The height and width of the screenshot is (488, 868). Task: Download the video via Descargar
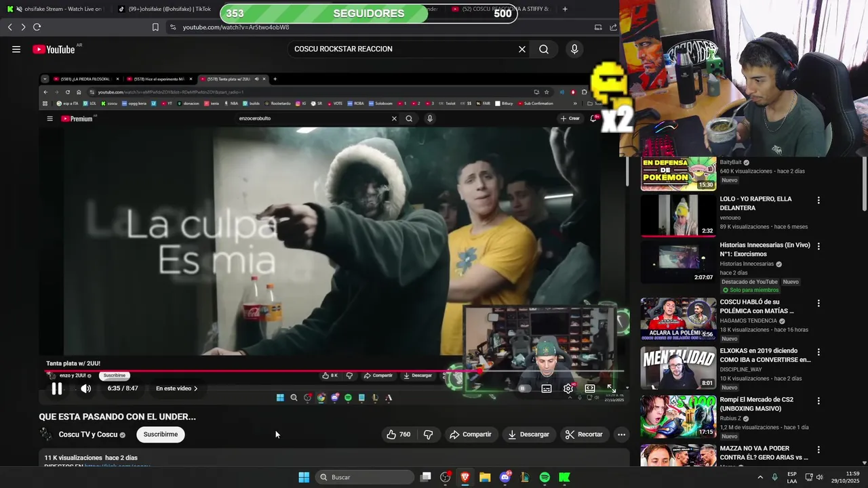529,434
